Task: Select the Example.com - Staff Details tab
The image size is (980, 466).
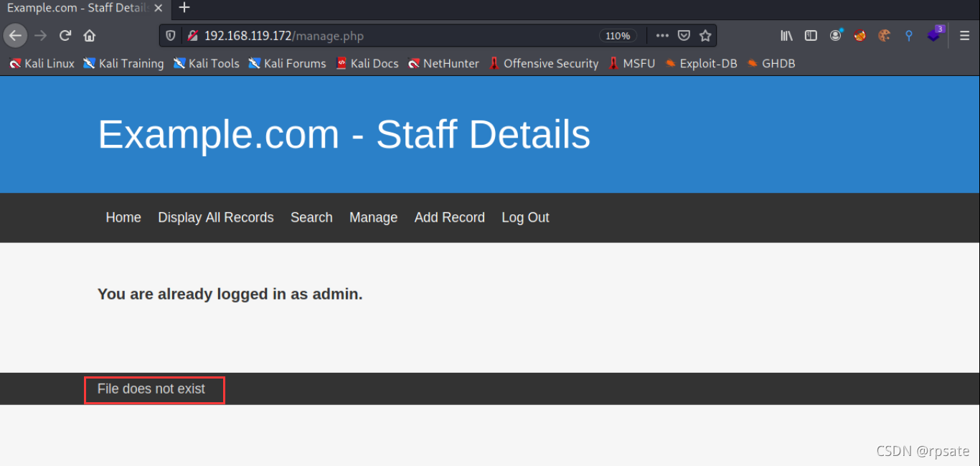Action: (77, 8)
